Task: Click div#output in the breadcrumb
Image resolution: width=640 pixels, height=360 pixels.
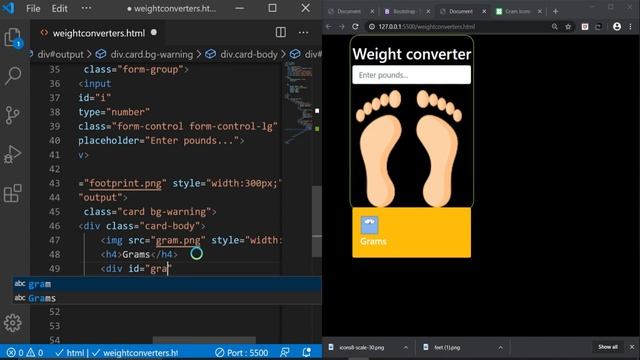Action: click(x=60, y=54)
